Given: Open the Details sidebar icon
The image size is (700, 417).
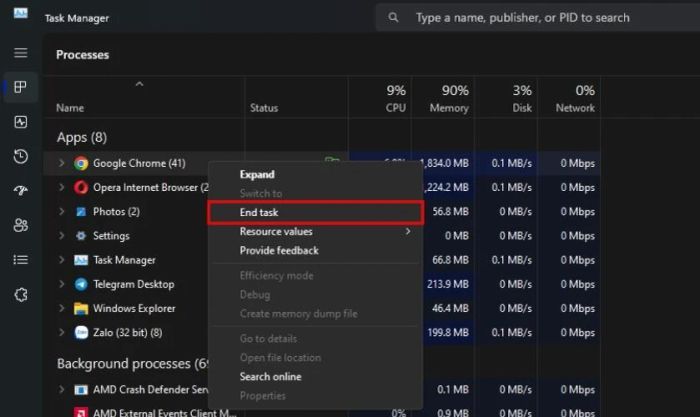Looking at the screenshot, I should (x=21, y=259).
